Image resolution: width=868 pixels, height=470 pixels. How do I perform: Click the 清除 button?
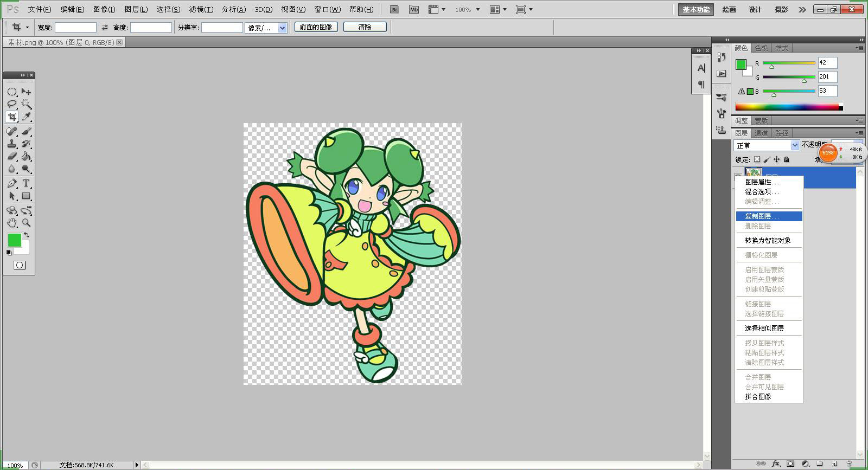coord(365,27)
